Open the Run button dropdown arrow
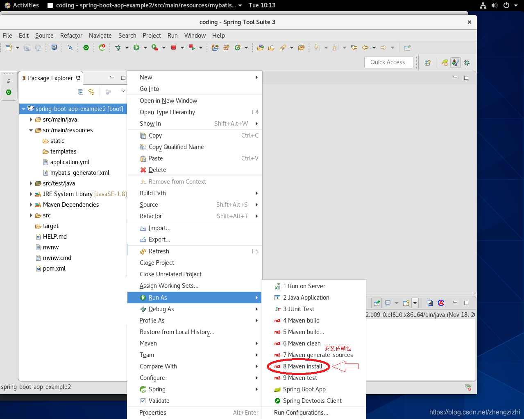The image size is (524, 420). 145,47
